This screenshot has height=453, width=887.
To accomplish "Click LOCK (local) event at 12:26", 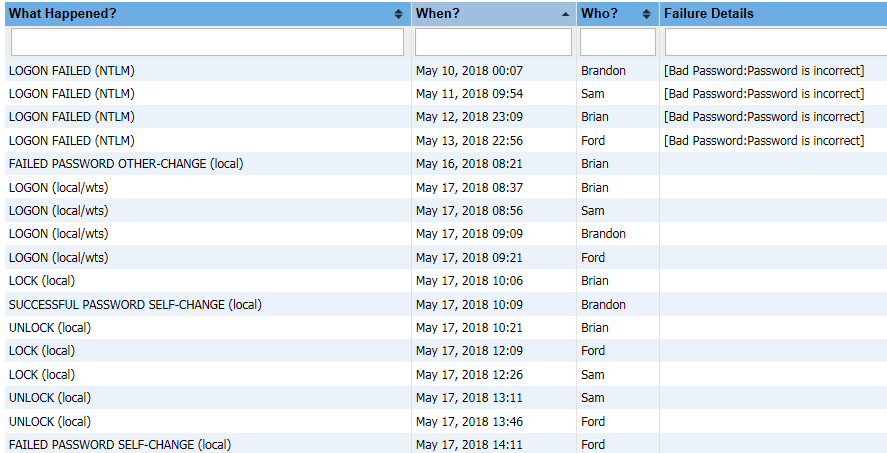I will tap(42, 375).
